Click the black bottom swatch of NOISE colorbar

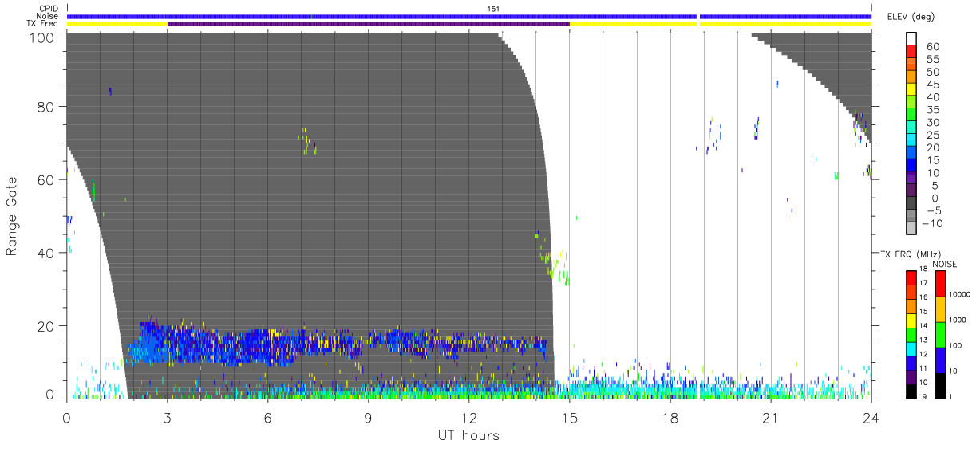940,386
